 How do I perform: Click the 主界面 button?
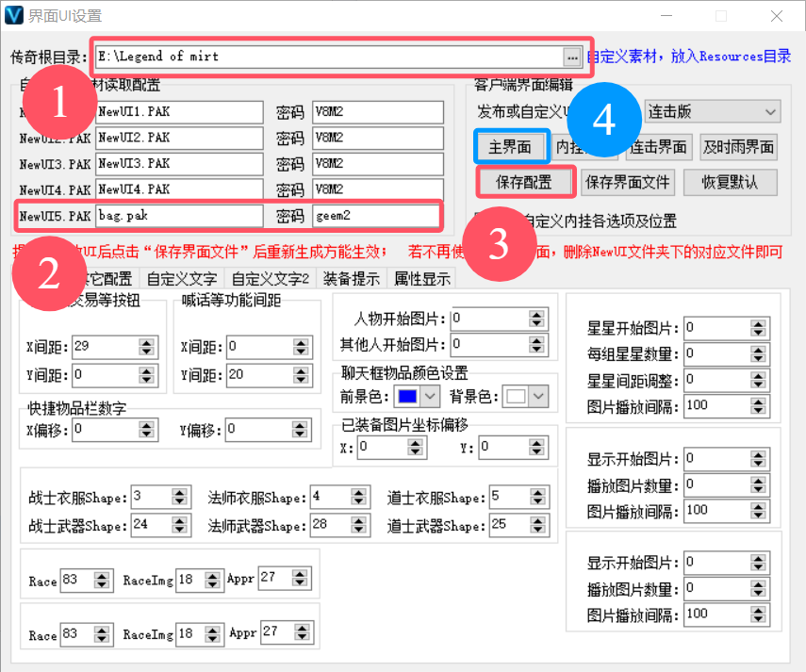tap(510, 147)
